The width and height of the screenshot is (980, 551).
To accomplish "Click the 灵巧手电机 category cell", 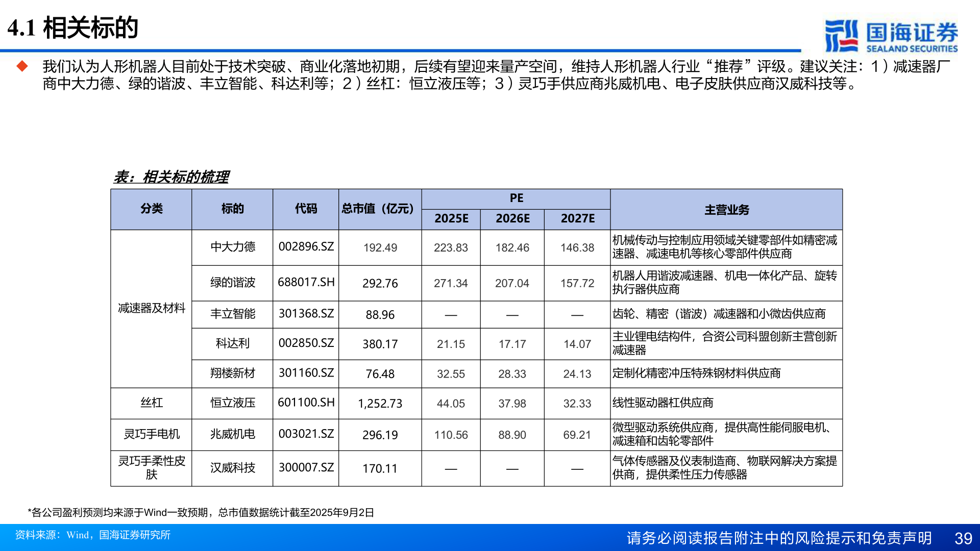I will (x=152, y=434).
